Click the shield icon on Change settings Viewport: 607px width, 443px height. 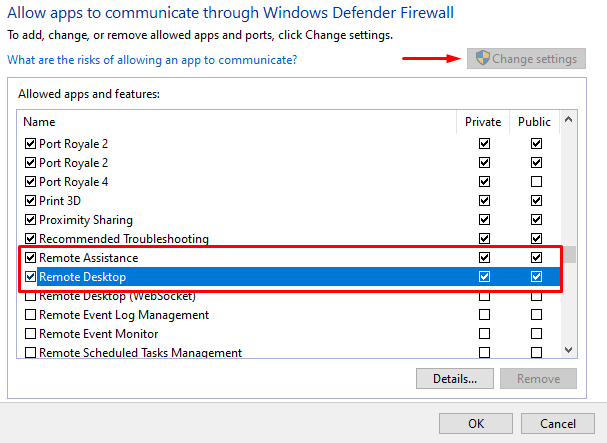pos(482,59)
